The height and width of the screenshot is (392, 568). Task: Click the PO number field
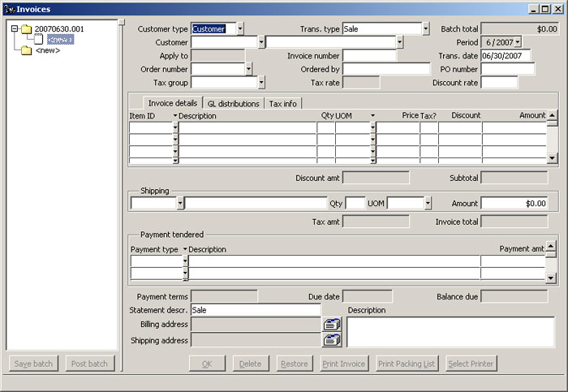[507, 69]
